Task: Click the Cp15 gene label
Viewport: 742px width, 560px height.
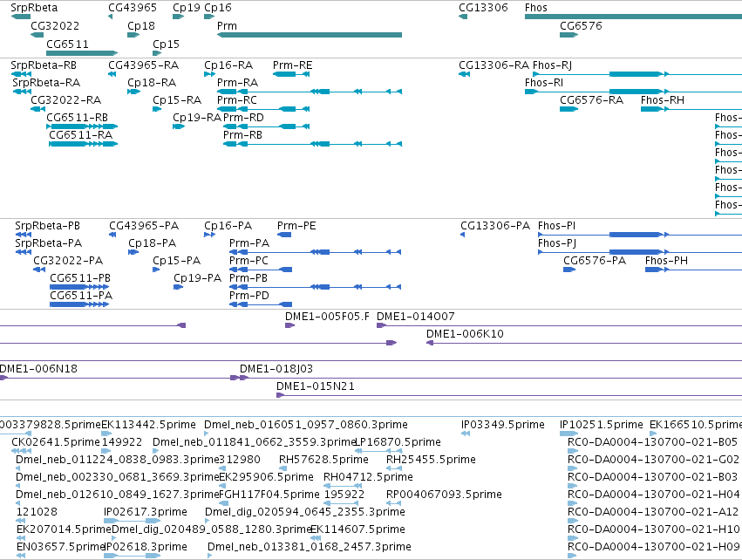Action: (x=166, y=44)
